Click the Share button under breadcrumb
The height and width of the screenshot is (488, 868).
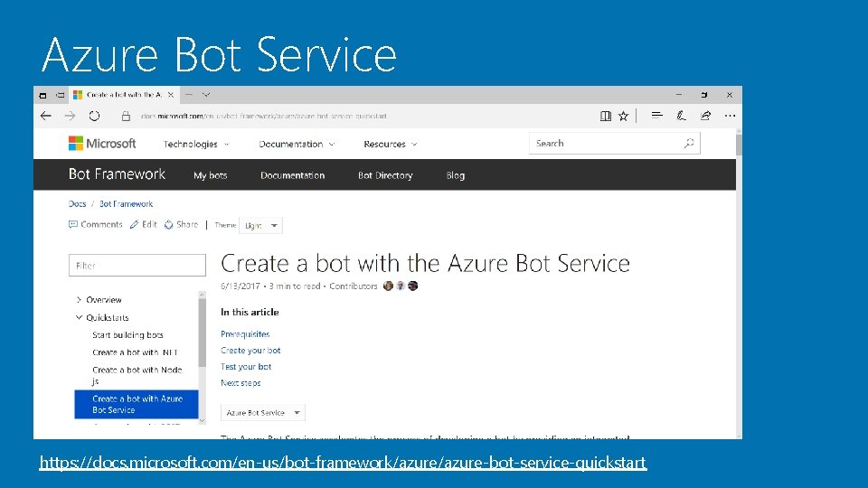coord(181,224)
